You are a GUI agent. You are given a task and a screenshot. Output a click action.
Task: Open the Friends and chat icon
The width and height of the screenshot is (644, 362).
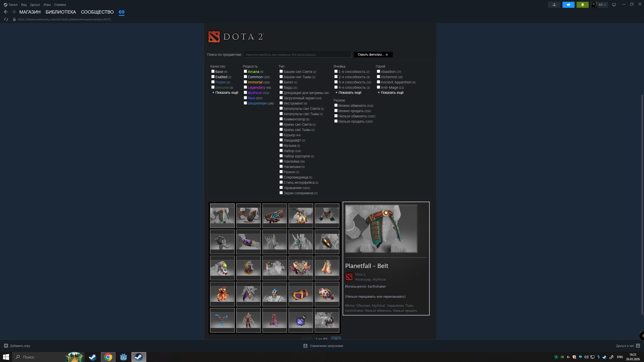coord(638,346)
